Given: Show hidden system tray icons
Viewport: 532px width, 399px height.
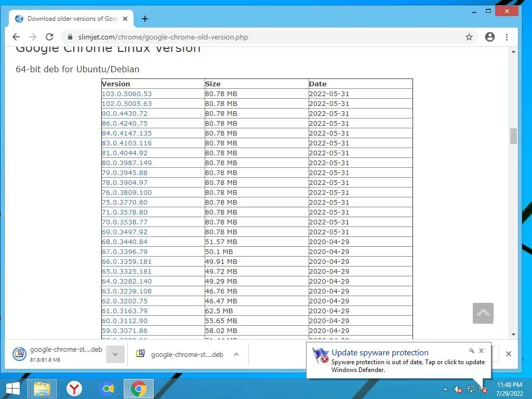Looking at the screenshot, I should 445,389.
